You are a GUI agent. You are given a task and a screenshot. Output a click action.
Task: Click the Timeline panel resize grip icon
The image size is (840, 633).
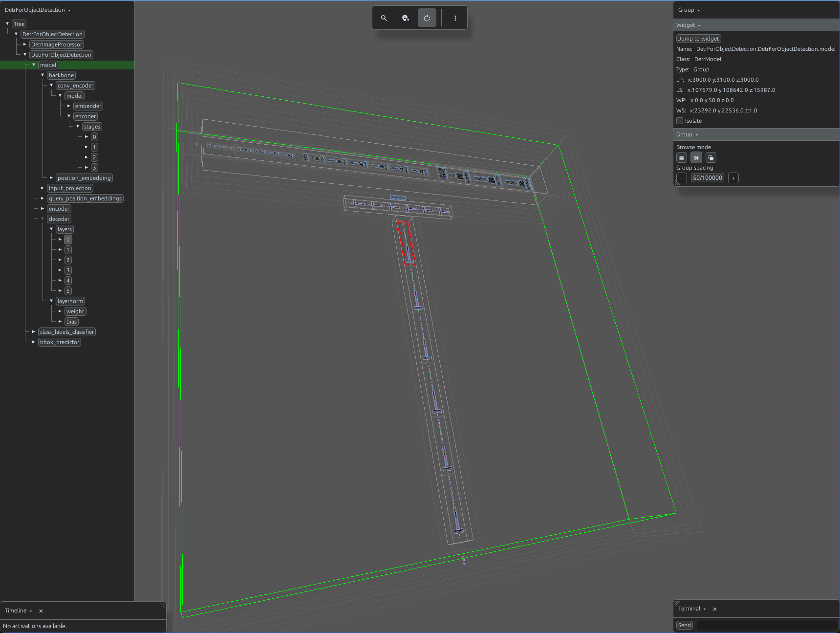coord(162,606)
